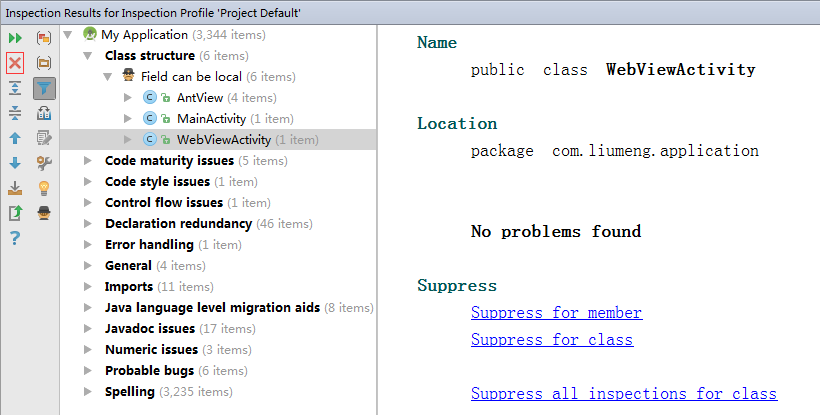Open help with the question mark icon
Image resolution: width=820 pixels, height=415 pixels.
[x=15, y=238]
